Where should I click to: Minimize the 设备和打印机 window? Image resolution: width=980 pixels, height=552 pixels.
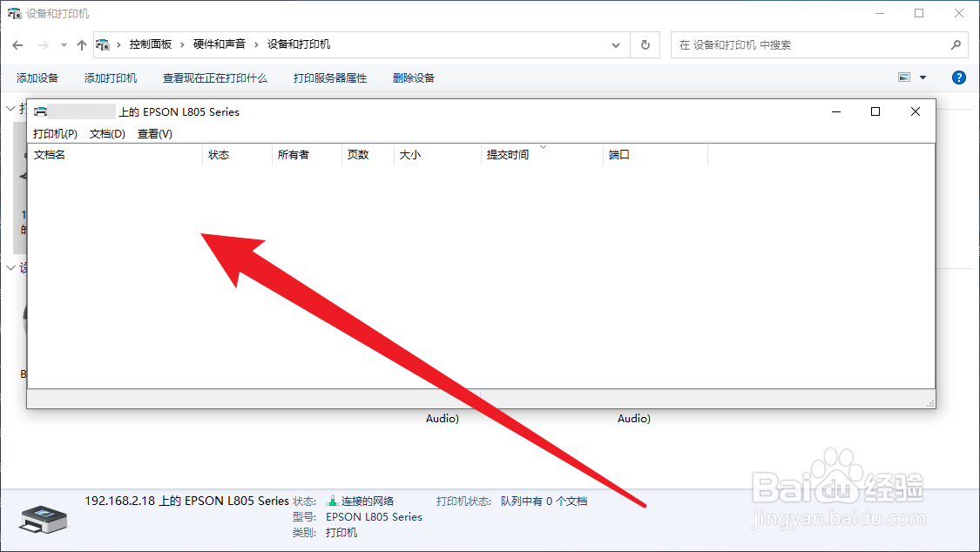coord(880,13)
